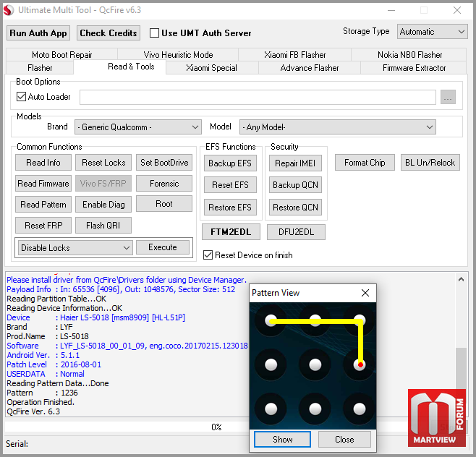
Task: Uncheck the Auto Loader checkbox
Action: coord(21,97)
